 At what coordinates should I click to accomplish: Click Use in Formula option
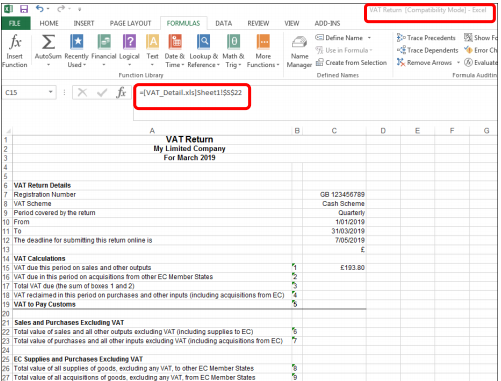[x=344, y=50]
